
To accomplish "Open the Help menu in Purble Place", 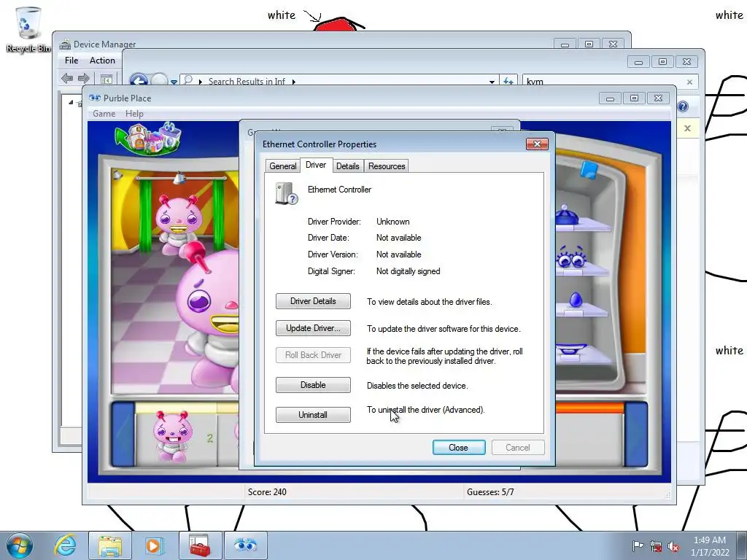I will pos(134,114).
